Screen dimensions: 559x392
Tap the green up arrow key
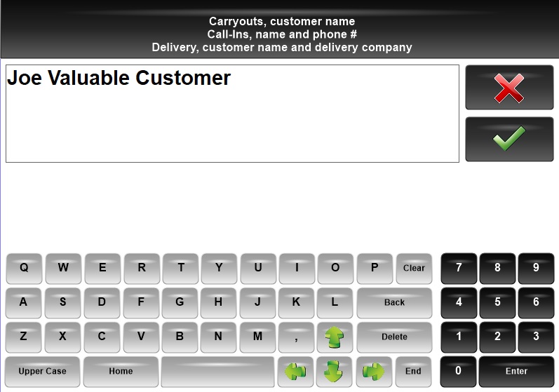335,337
